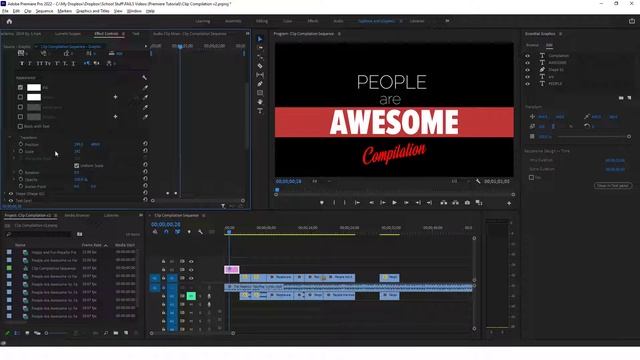This screenshot has width=640, height=360.
Task: Open the playback resolution dropdown
Action: (x=460, y=181)
